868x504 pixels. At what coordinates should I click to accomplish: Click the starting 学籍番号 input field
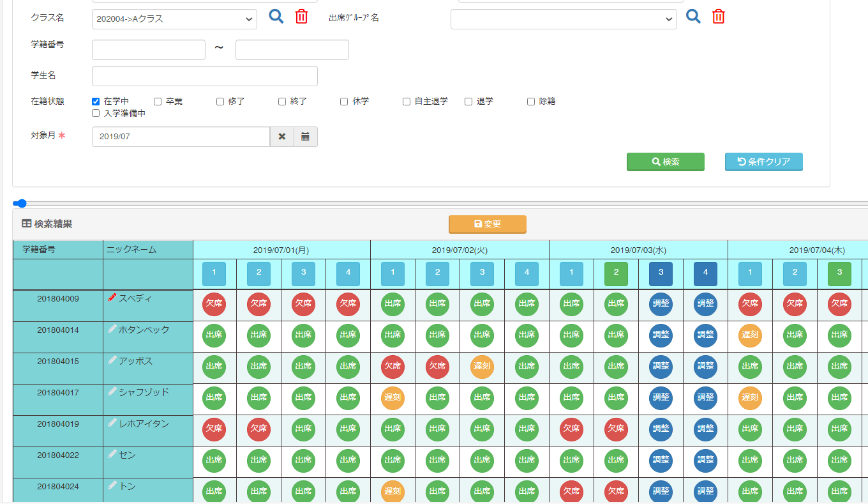click(149, 50)
